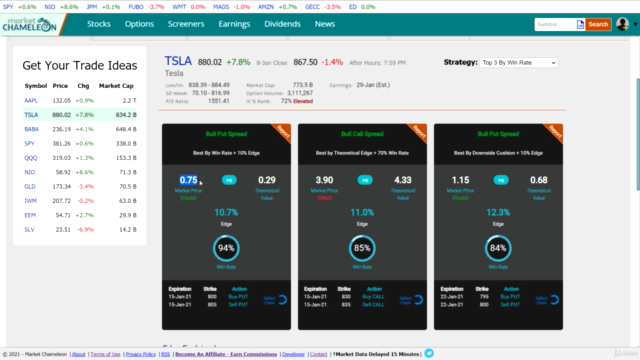Screen dimensions: 640x360
Task: Click the 10.7% edge value
Action: coord(226,212)
